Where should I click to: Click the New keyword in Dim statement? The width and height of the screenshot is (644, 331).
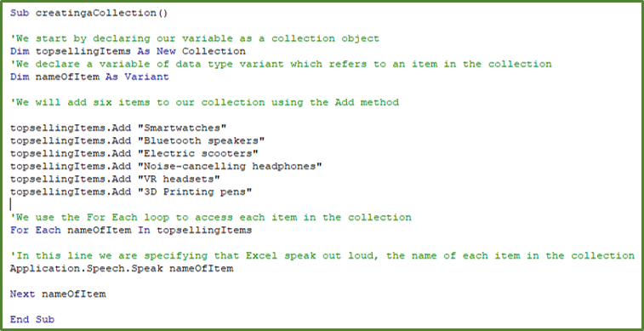(x=166, y=51)
